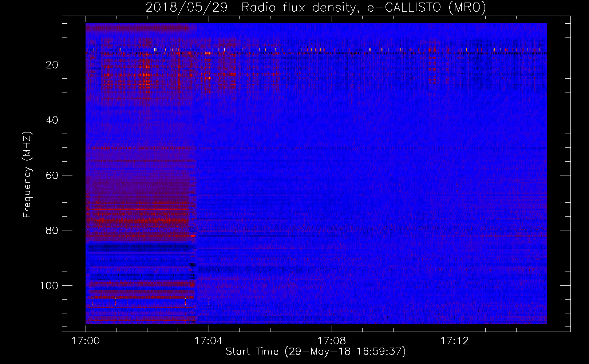
Task: Click the plot title 'Radio flux density, e-CALLISTO (MRO)'
Action: 363,7
